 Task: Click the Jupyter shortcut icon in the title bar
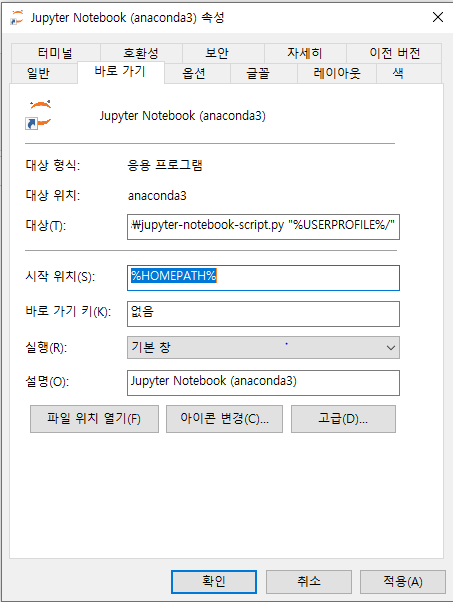(x=17, y=18)
